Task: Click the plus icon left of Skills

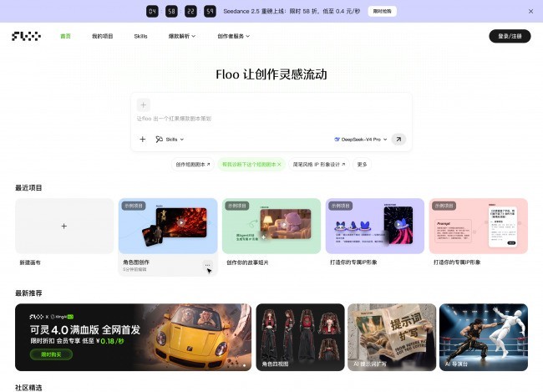Action: click(142, 140)
